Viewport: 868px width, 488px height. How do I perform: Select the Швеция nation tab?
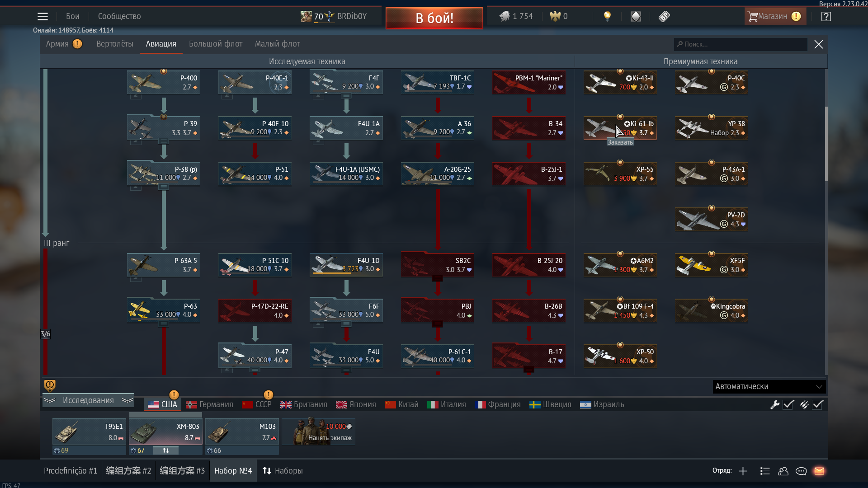coord(550,404)
